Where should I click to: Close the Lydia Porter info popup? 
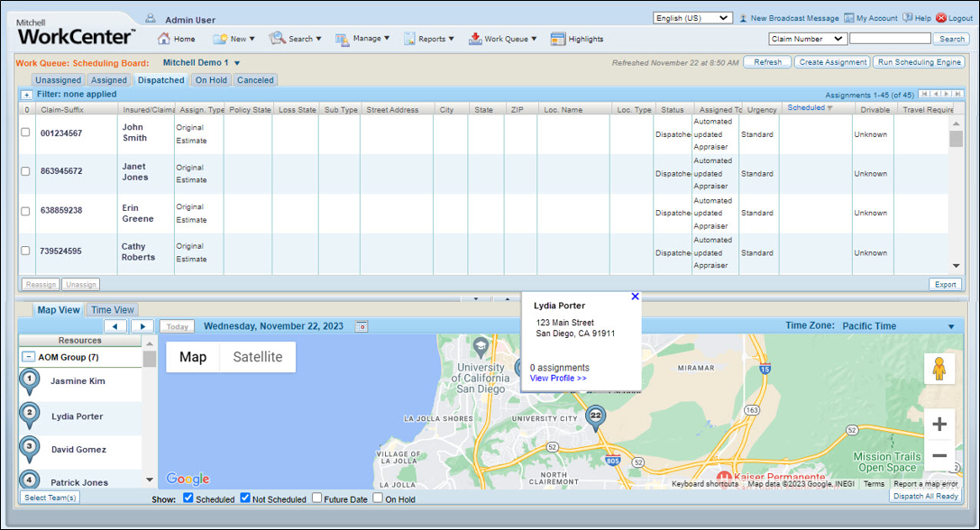click(635, 297)
